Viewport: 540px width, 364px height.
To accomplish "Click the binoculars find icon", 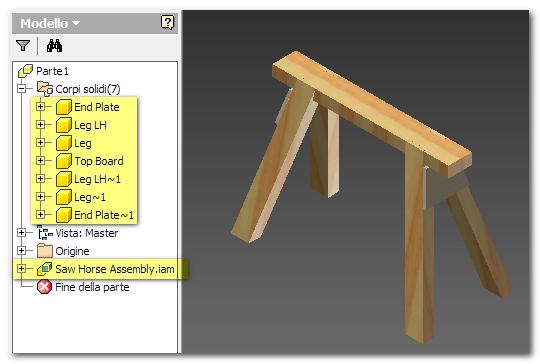I will [54, 45].
